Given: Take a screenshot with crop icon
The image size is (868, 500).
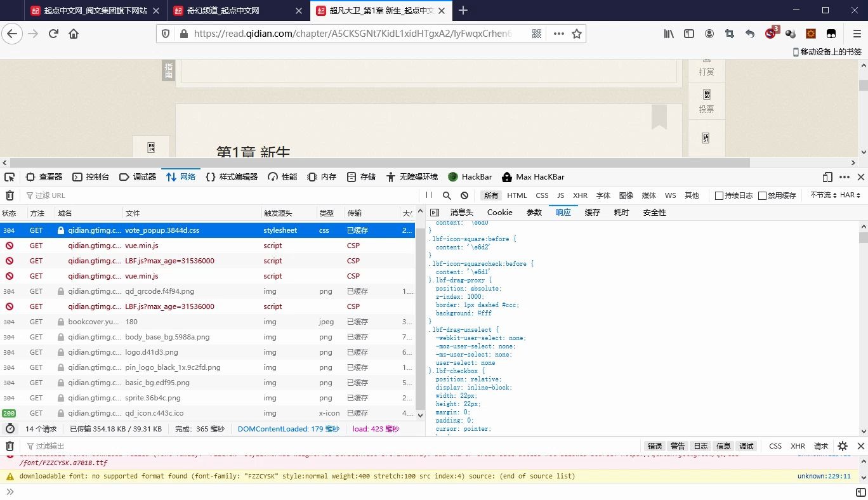Looking at the screenshot, I should (x=730, y=34).
